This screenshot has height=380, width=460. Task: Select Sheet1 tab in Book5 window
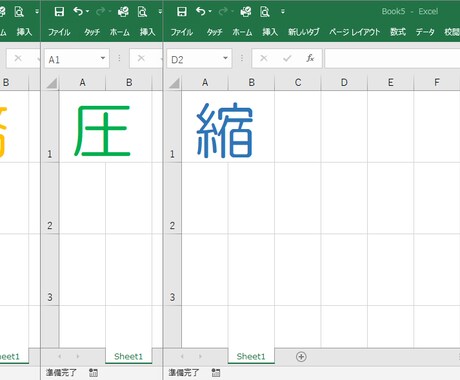point(251,356)
